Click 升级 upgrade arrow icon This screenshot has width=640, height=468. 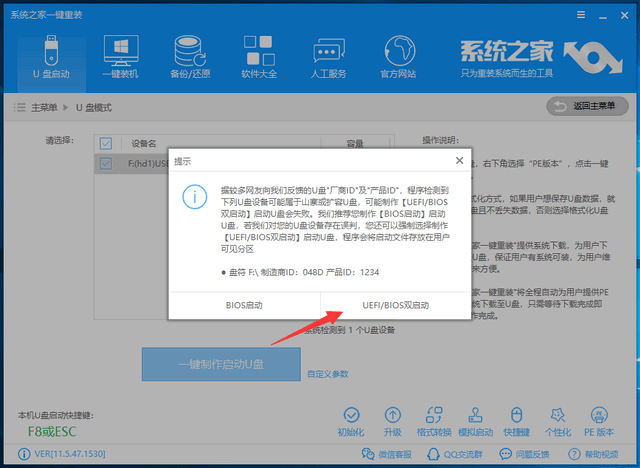[x=392, y=419]
